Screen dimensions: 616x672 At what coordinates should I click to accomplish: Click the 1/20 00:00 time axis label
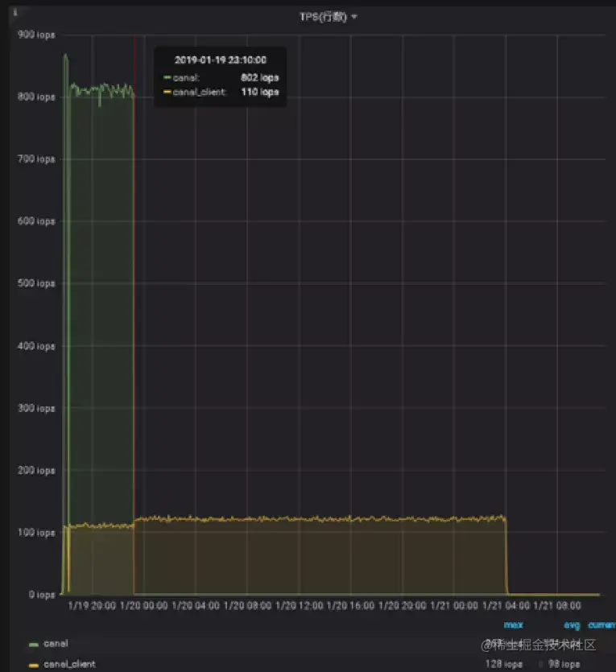143,605
